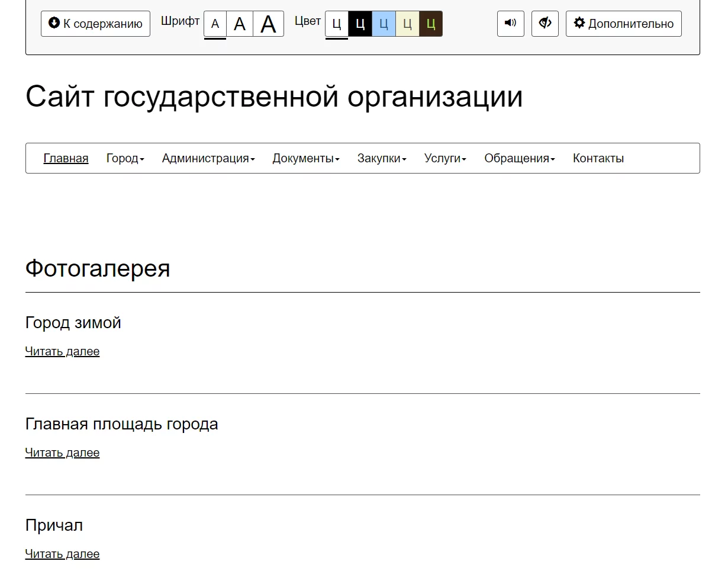The image size is (728, 571).
Task: Select the largest font size A
Action: tap(268, 24)
